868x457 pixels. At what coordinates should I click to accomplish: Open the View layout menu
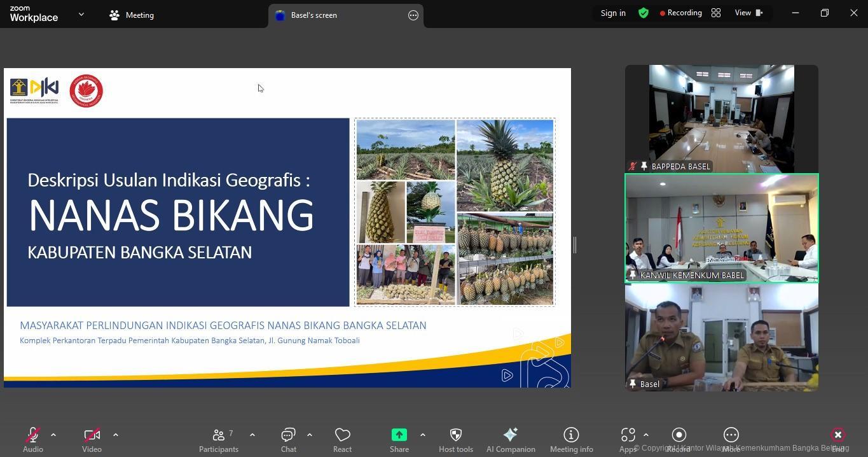(748, 13)
